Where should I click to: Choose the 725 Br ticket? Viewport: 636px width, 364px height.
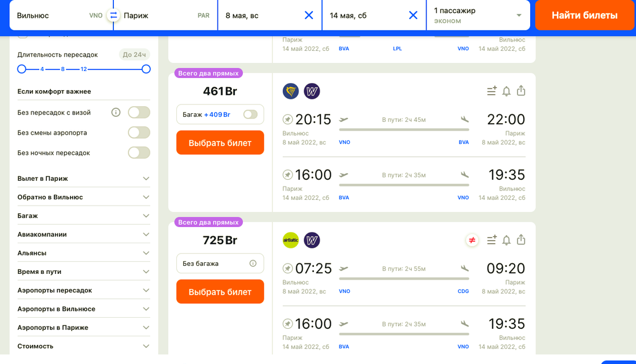click(220, 292)
